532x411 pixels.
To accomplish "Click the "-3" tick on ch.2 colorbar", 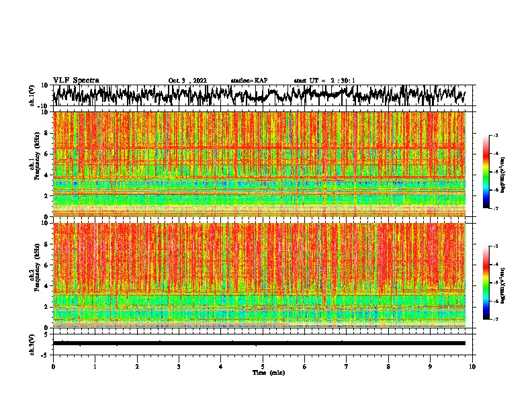I will pyautogui.click(x=495, y=246).
